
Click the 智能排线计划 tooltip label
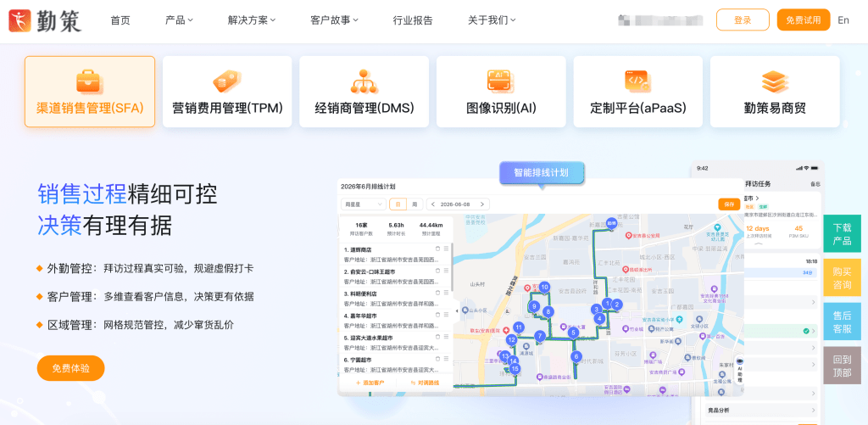pos(542,172)
